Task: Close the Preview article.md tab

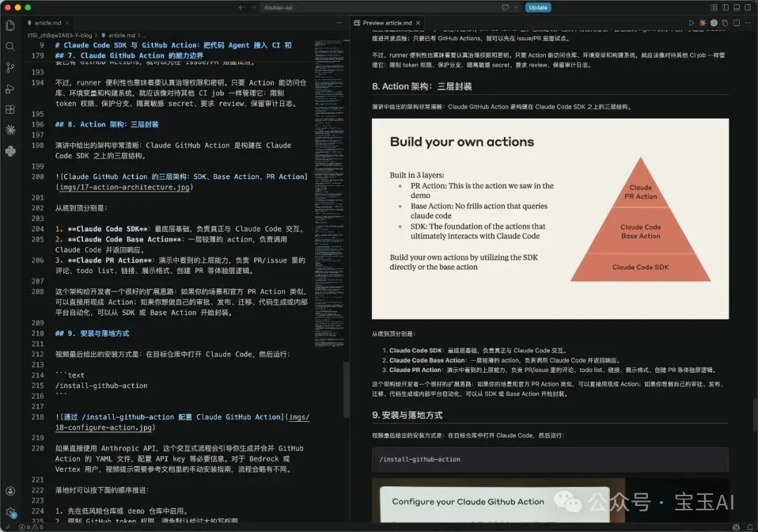Action: (418, 22)
